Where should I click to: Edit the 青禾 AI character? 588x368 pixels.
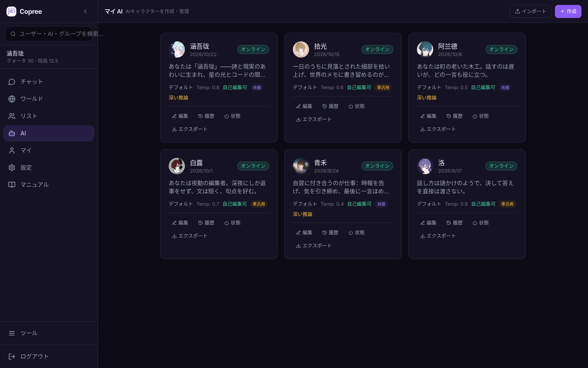pyautogui.click(x=304, y=233)
